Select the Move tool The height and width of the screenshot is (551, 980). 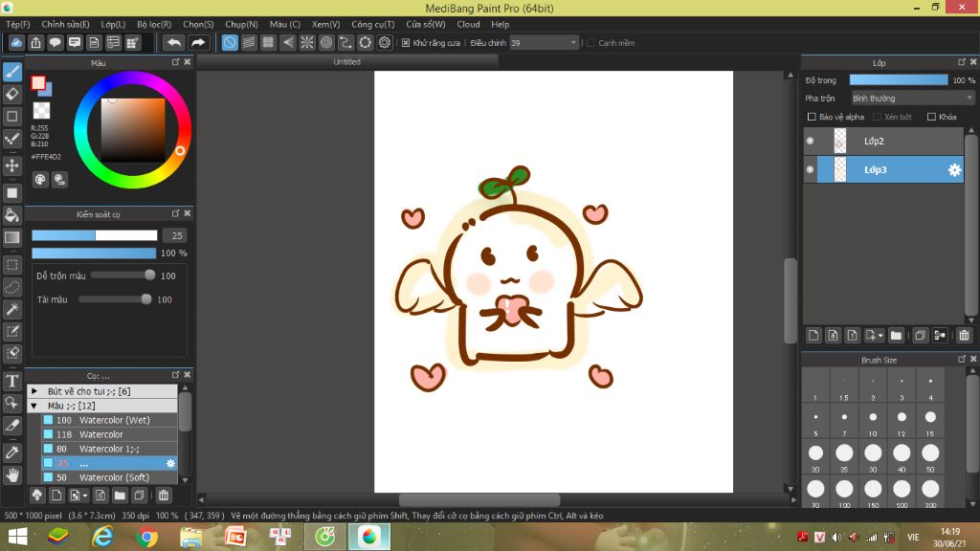(11, 165)
